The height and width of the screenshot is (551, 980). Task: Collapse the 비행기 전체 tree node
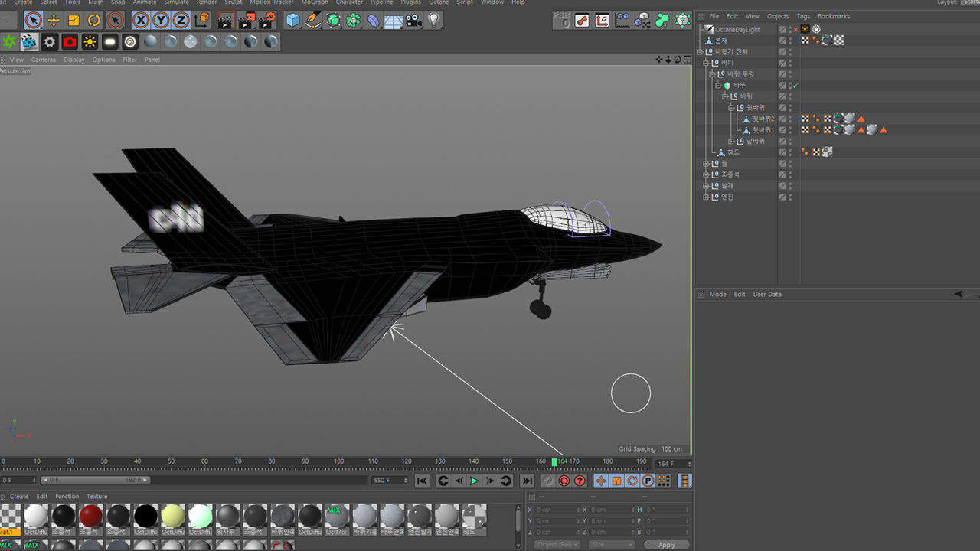(700, 52)
